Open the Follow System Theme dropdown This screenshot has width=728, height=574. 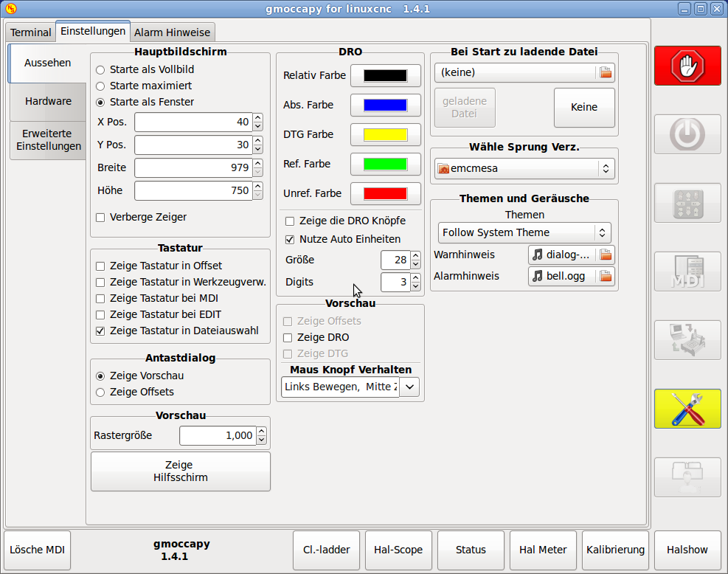pyautogui.click(x=524, y=232)
